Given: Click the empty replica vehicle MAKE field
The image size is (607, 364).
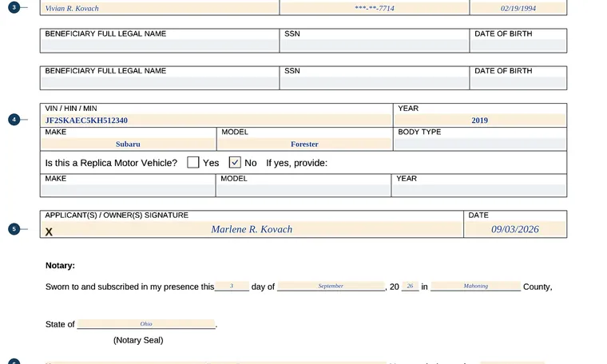Looking at the screenshot, I should point(128,190).
